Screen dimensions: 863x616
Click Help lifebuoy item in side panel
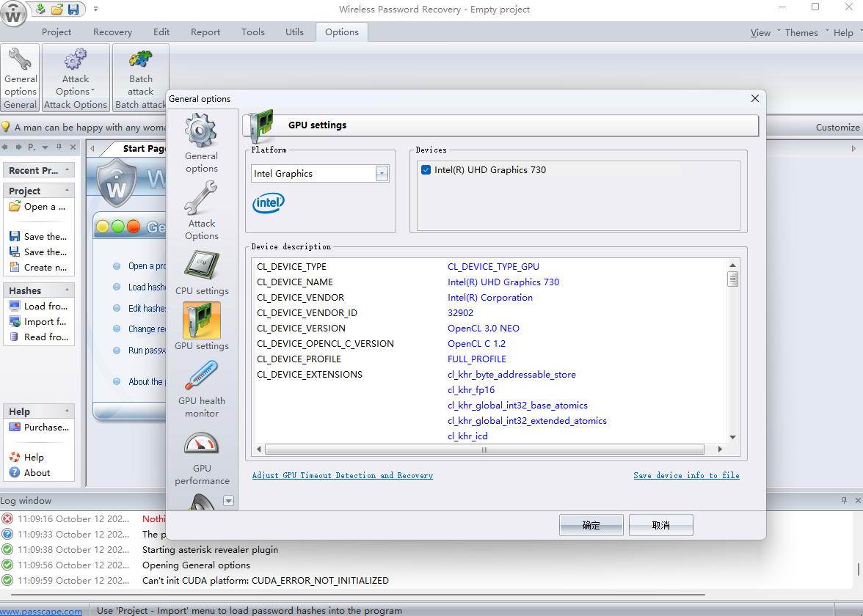26,458
